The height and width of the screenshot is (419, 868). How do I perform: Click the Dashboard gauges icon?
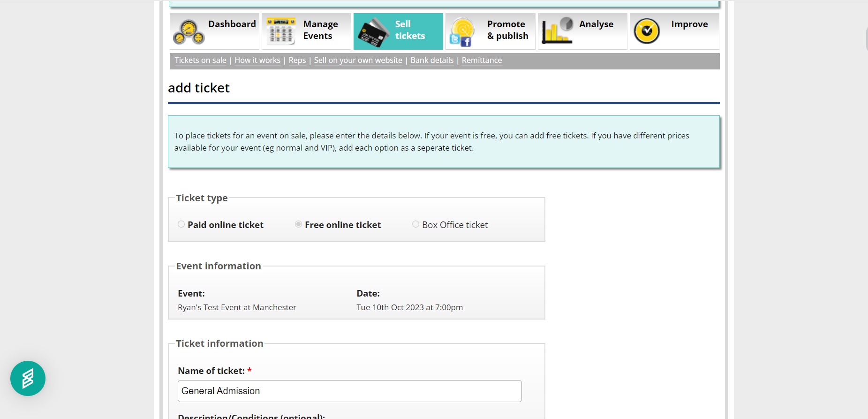pyautogui.click(x=189, y=32)
